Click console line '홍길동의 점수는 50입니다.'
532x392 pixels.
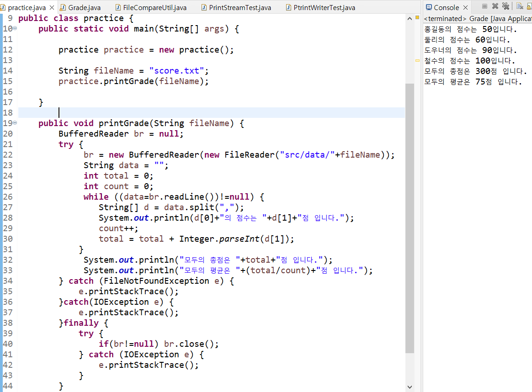coord(471,29)
